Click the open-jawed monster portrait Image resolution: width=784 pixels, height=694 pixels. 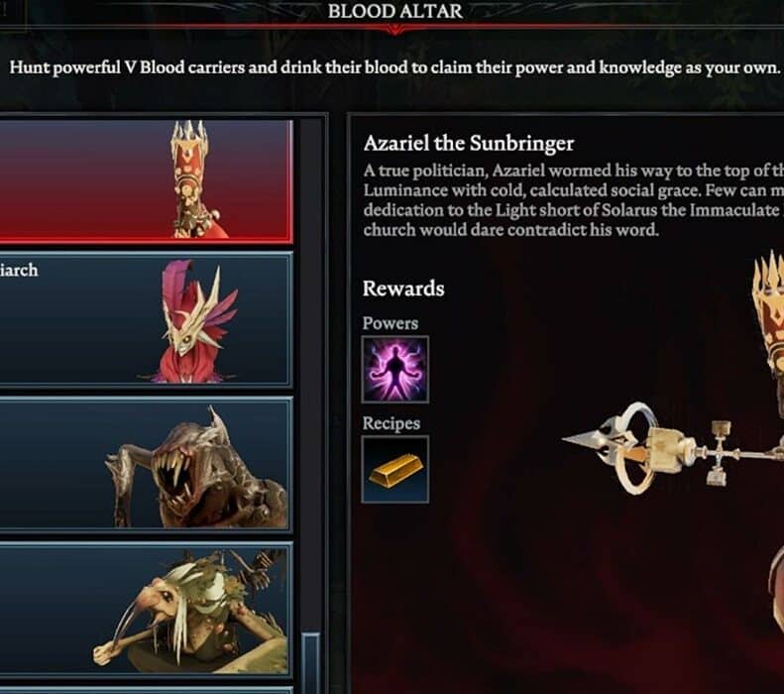click(x=196, y=469)
